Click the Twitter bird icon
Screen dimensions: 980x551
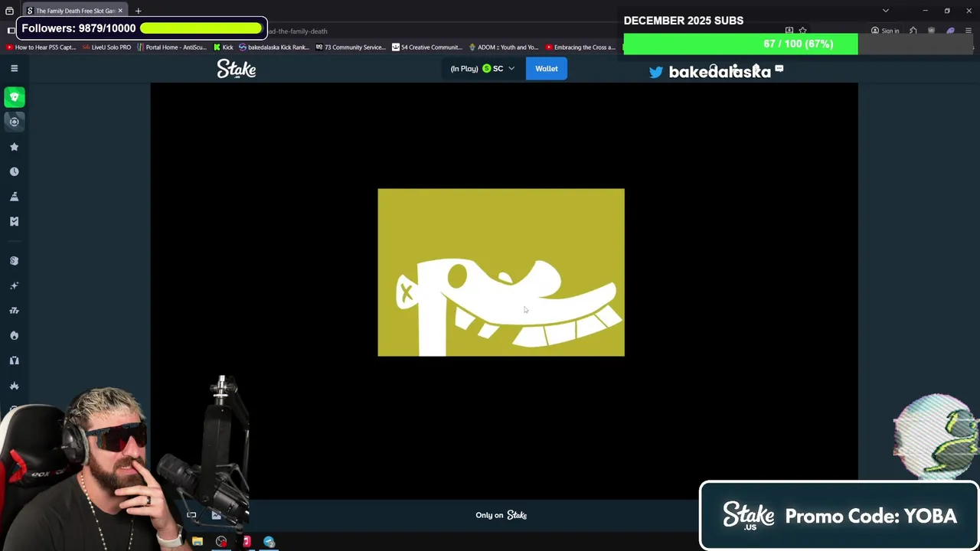click(656, 72)
